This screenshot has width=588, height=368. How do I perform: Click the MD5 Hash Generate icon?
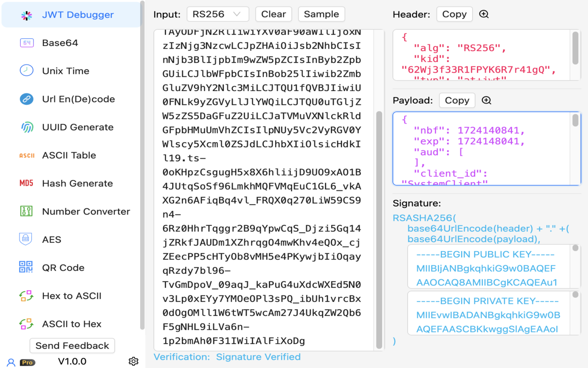point(27,184)
